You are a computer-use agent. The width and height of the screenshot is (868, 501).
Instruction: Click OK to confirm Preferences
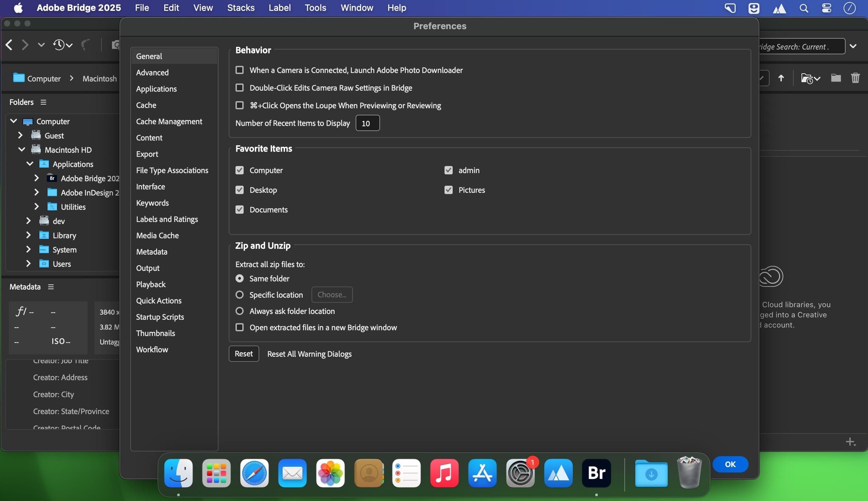(x=731, y=464)
